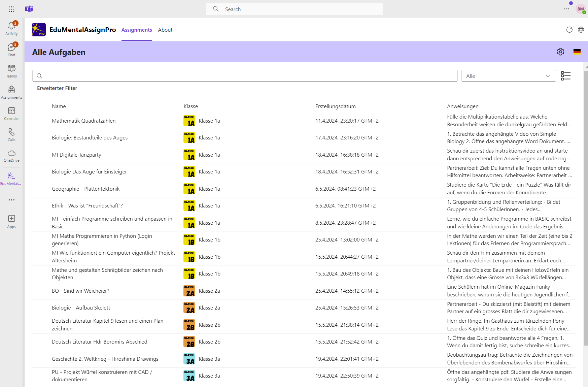Expand the Erweiterter Filter options

pos(57,88)
